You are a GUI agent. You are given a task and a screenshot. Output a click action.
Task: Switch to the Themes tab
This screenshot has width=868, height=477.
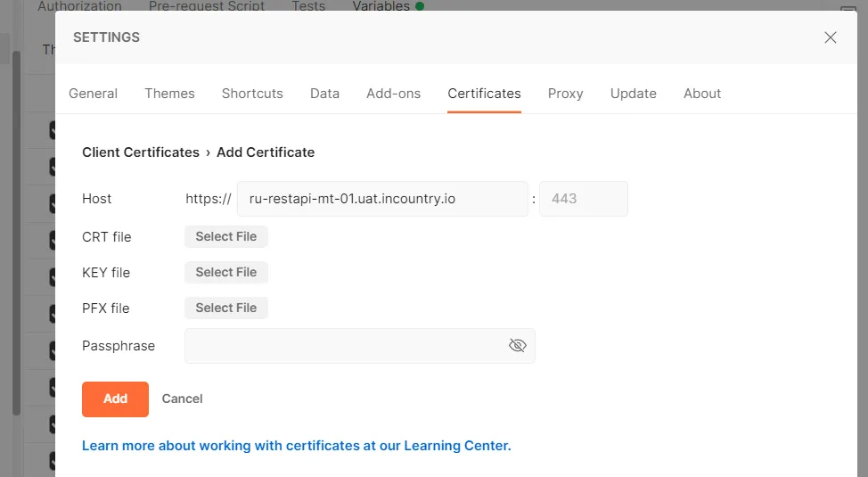[x=169, y=93]
